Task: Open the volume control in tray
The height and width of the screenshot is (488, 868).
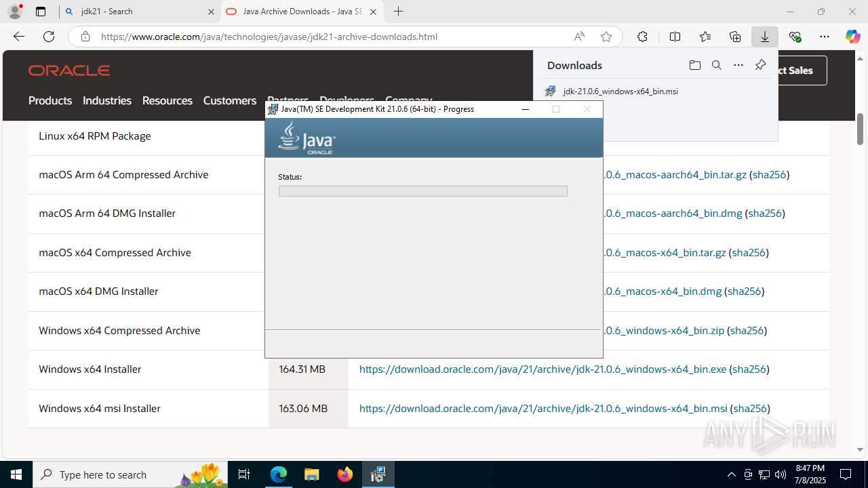Action: [781, 474]
